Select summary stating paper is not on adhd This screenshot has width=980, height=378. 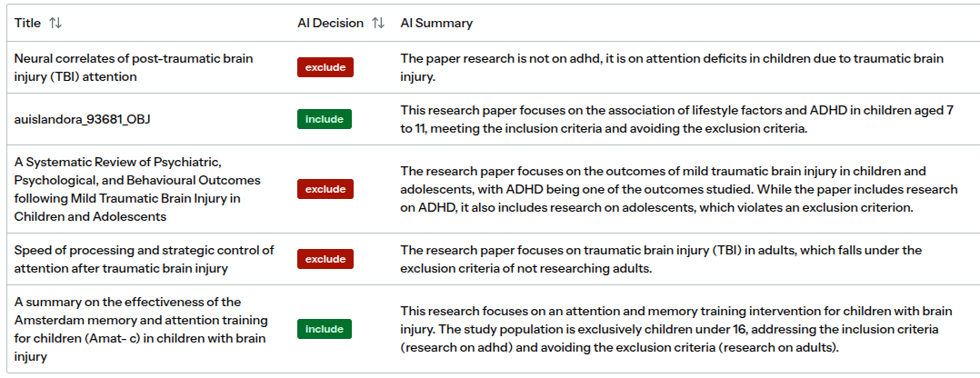point(672,67)
